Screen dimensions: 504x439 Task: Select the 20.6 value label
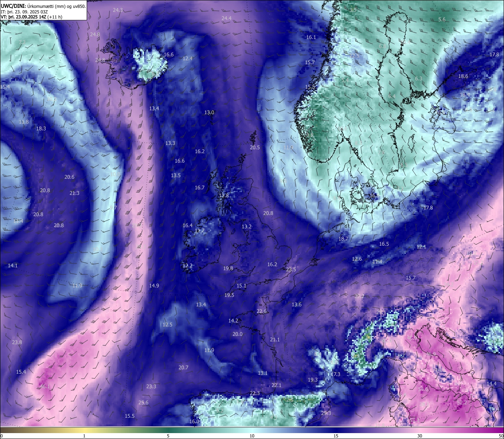[69, 177]
